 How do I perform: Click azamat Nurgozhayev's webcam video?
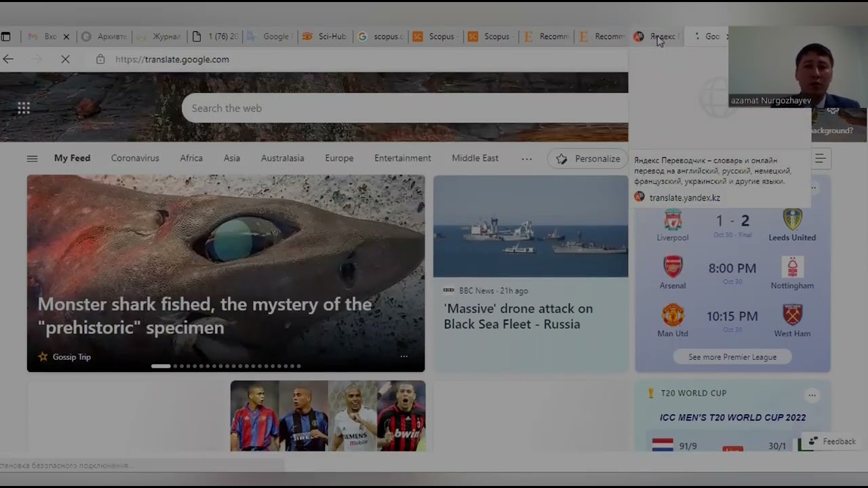point(798,66)
